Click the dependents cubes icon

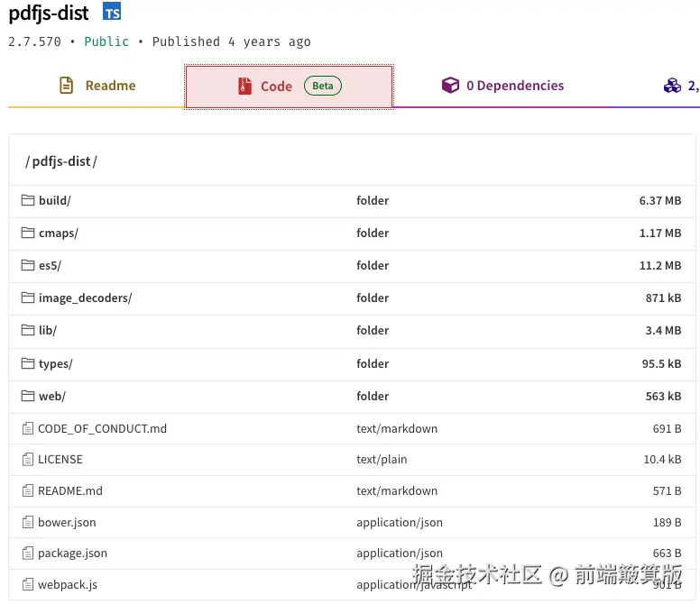pos(672,86)
